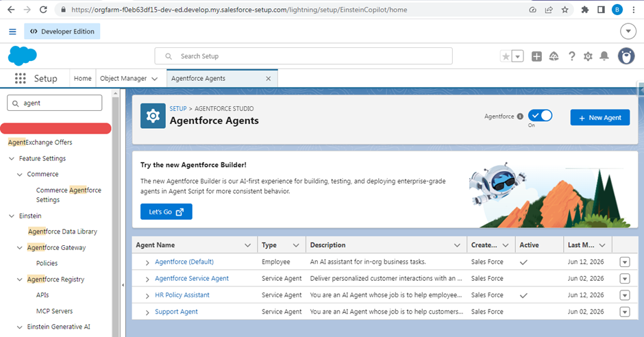Open the Global Actions plus icon

(536, 56)
